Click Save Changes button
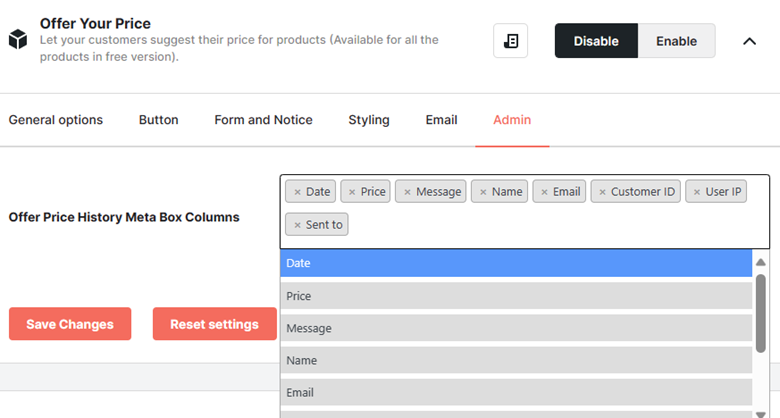The width and height of the screenshot is (780, 418). coord(70,324)
